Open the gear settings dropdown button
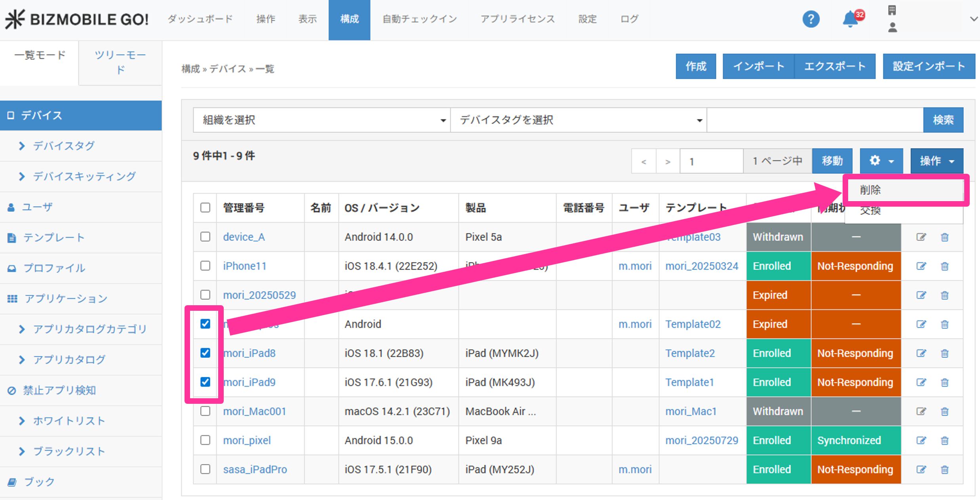This screenshot has width=980, height=500. coord(881,161)
